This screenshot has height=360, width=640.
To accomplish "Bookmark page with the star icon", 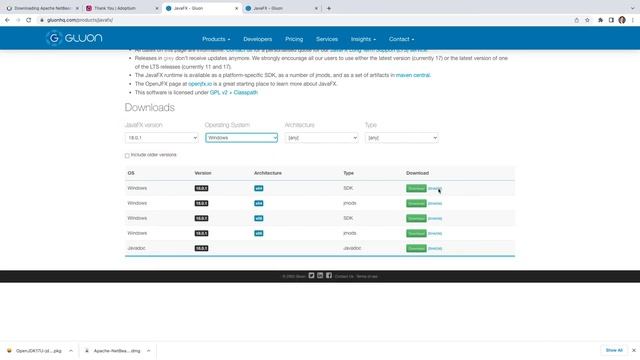I will click(587, 20).
